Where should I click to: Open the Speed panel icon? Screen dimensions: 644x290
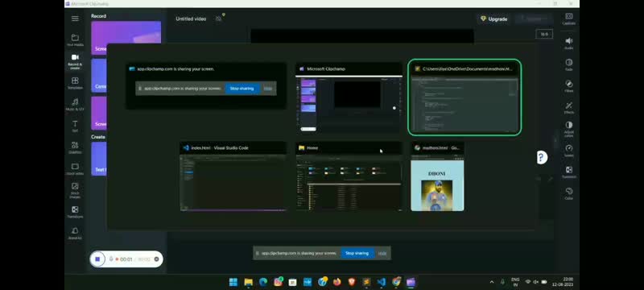[569, 151]
